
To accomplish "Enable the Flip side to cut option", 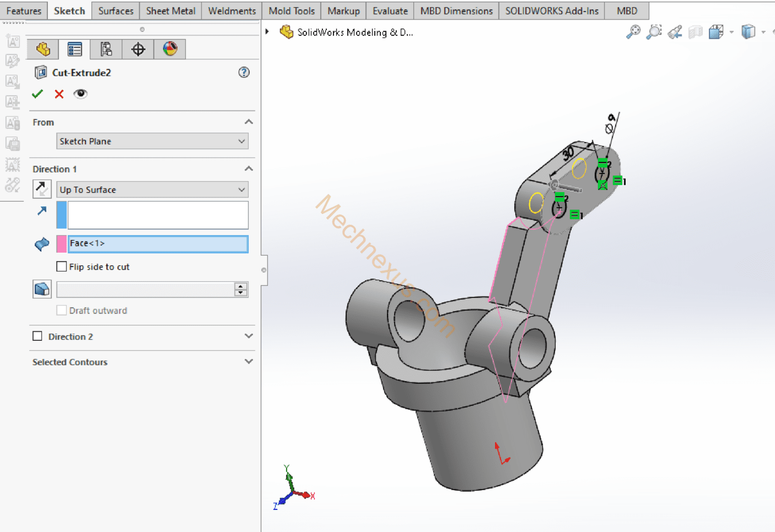I will pyautogui.click(x=61, y=266).
